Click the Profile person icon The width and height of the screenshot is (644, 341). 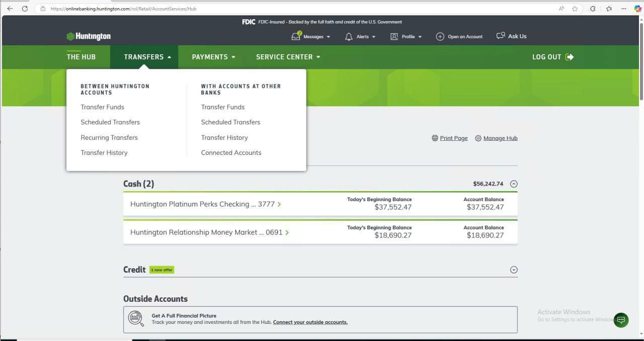pyautogui.click(x=394, y=37)
